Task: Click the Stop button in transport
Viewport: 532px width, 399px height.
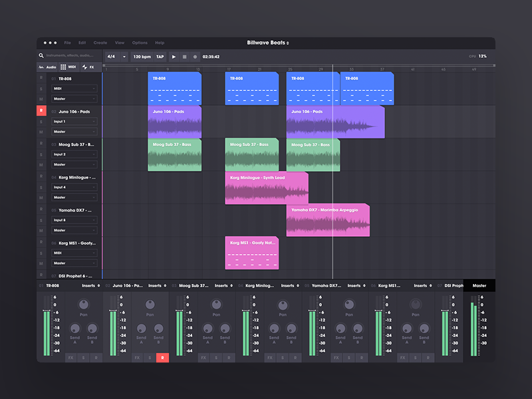Action: point(185,57)
